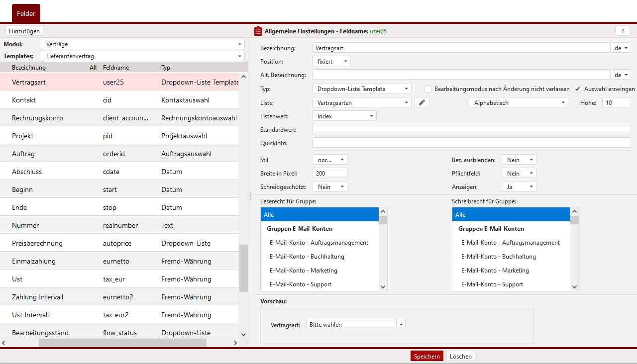Click the clipboard icon next to Allgemeine Einstellungen
This screenshot has height=364, width=637.
tap(258, 31)
